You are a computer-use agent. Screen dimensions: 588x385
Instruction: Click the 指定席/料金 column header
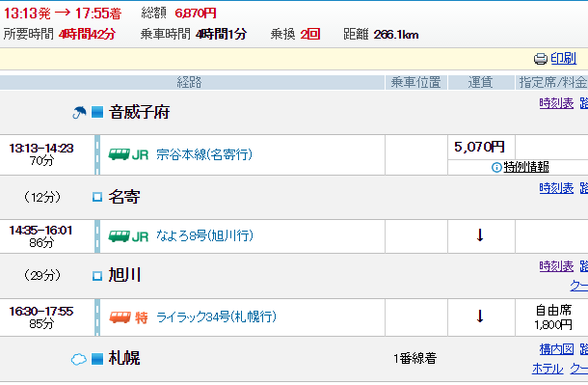553,83
